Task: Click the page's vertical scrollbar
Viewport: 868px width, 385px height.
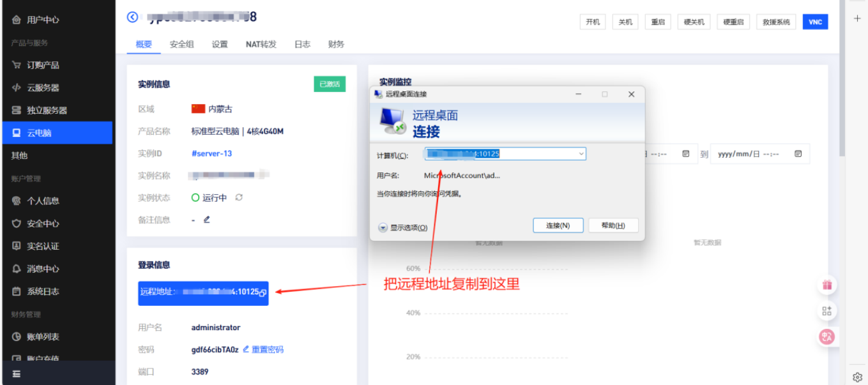Action: [842, 96]
